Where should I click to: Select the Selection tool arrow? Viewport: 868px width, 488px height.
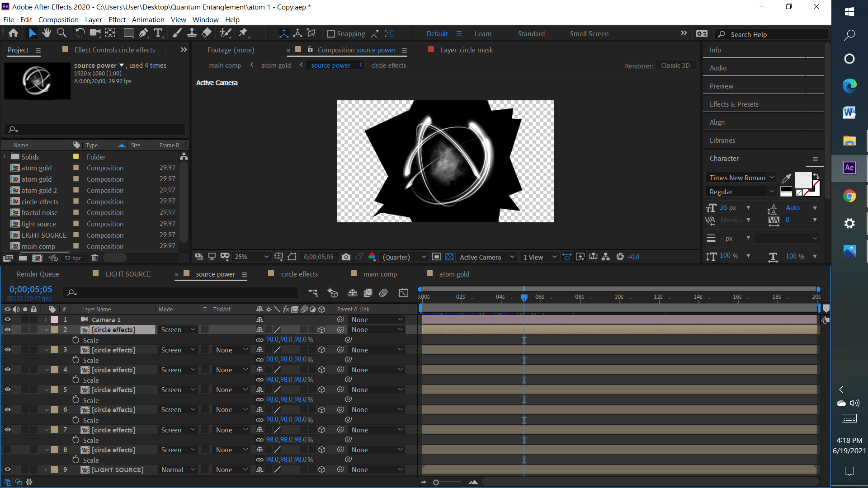pos(32,33)
